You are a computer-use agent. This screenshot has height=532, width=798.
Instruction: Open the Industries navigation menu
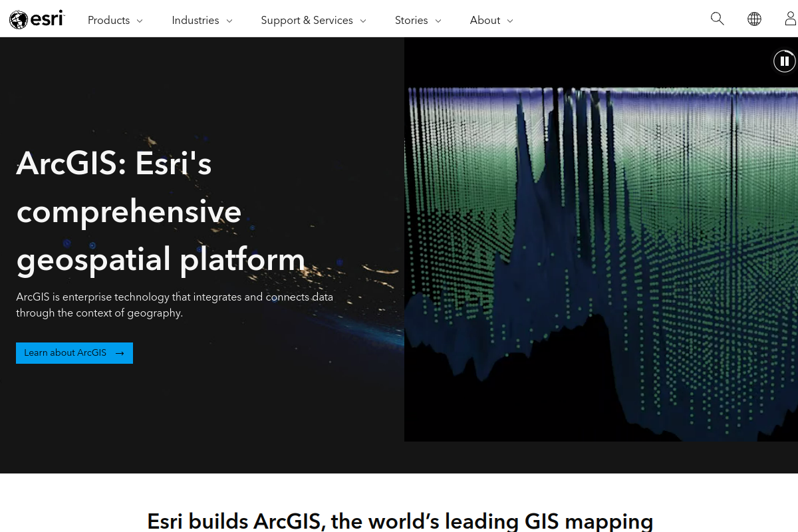tap(195, 21)
